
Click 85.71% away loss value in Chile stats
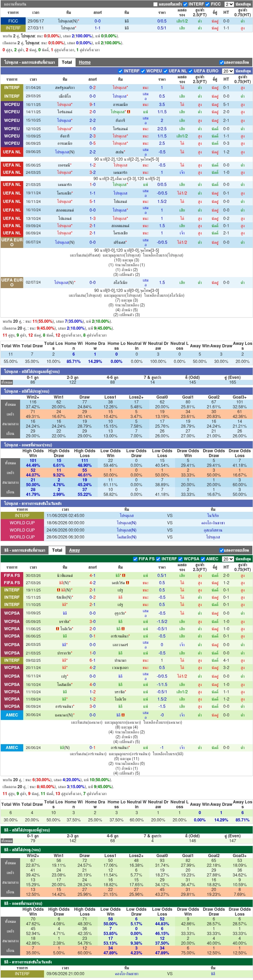point(242,820)
